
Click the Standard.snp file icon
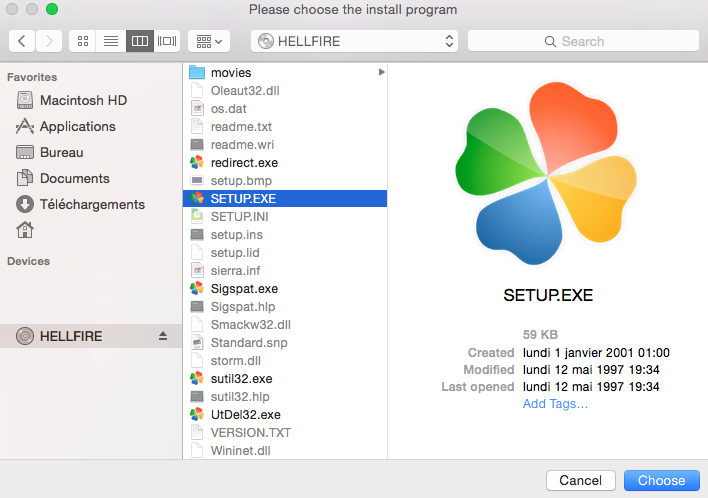(197, 343)
